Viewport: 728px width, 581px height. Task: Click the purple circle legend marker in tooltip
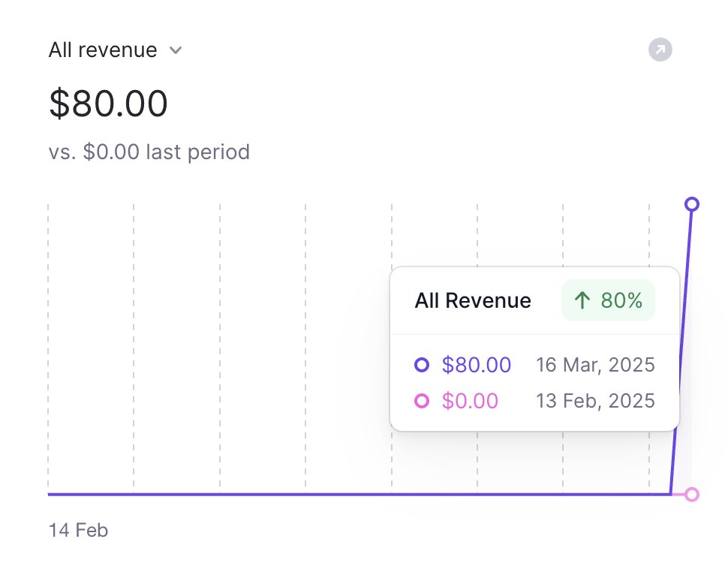pyautogui.click(x=422, y=365)
